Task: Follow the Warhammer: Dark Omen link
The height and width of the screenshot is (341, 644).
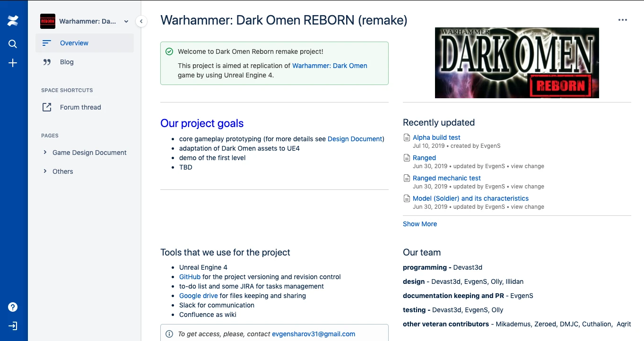Action: tap(330, 66)
